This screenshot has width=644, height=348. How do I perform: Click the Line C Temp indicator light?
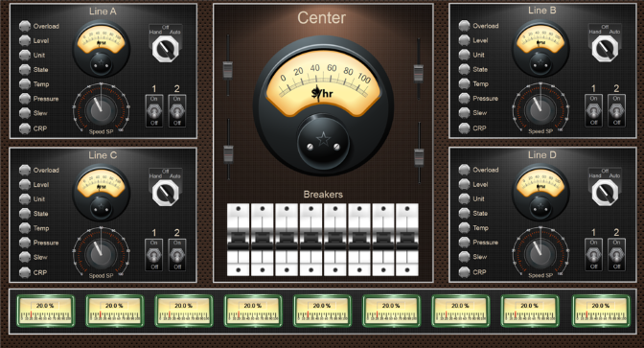point(25,228)
